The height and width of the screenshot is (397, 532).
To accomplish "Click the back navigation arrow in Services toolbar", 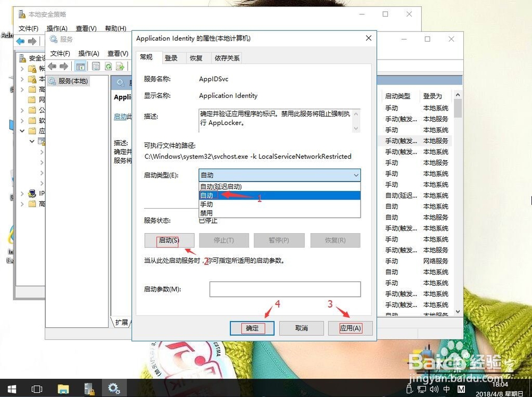I will point(52,65).
